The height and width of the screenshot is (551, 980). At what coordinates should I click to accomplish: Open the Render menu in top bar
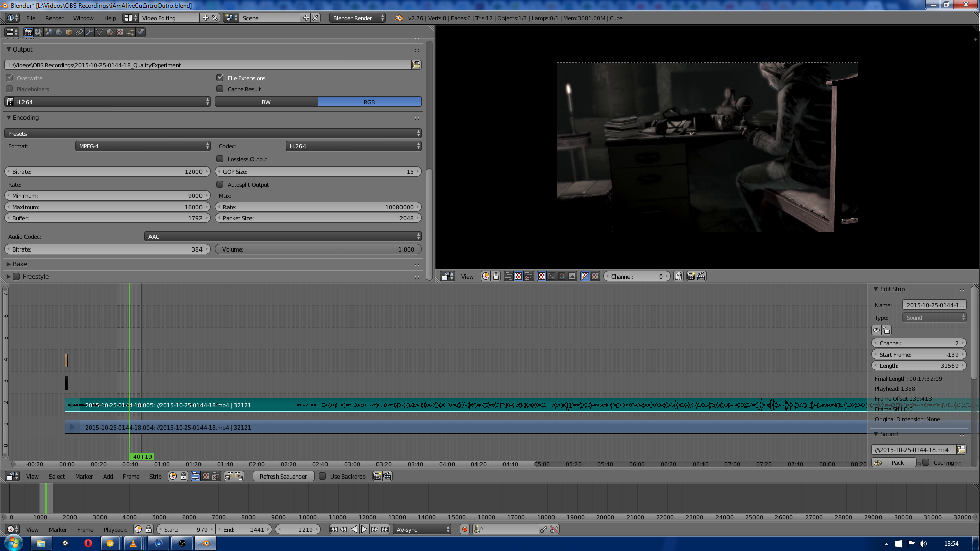click(x=54, y=18)
